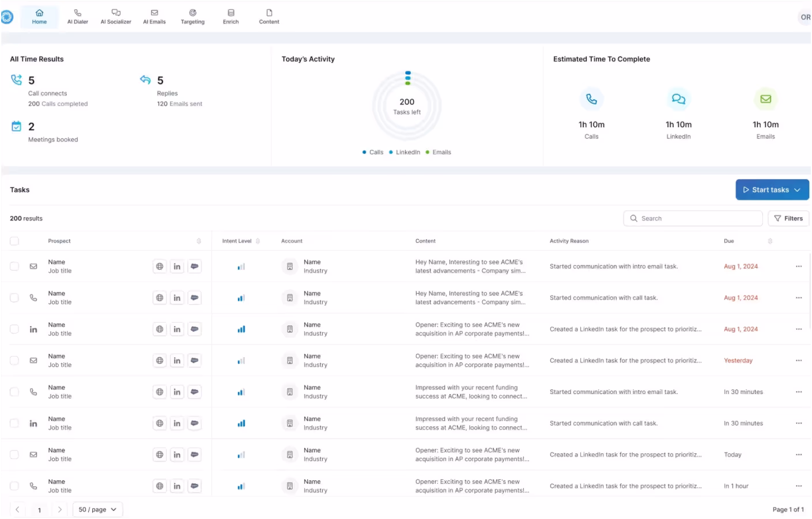Screen dimensions: 812x519
Task: Tick the checkbox for the Today row
Action: point(14,454)
